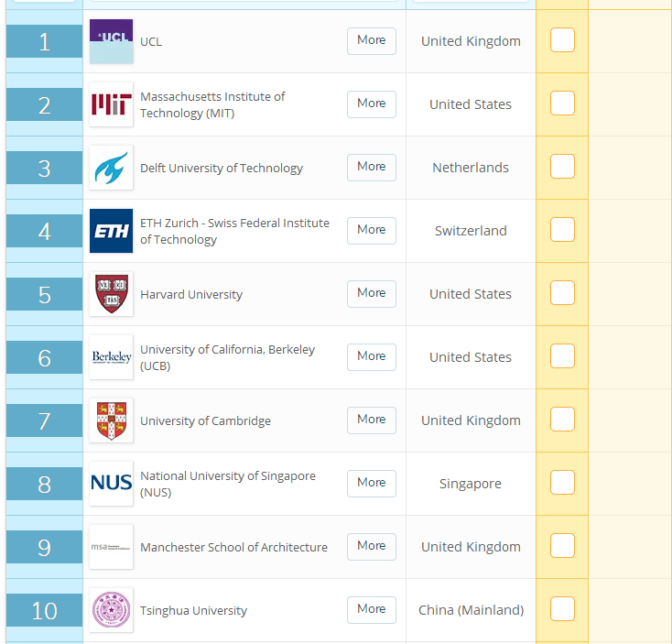Click More for National University of Singapore

point(372,484)
